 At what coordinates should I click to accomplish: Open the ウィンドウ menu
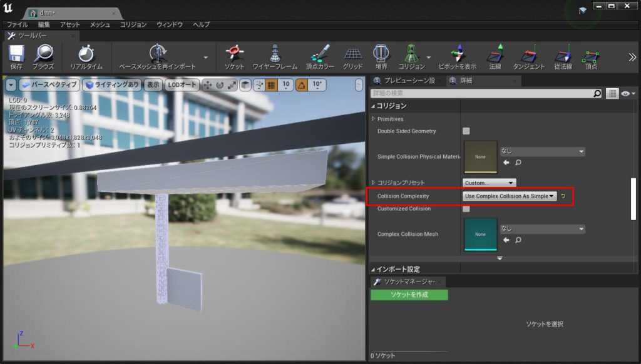click(169, 24)
